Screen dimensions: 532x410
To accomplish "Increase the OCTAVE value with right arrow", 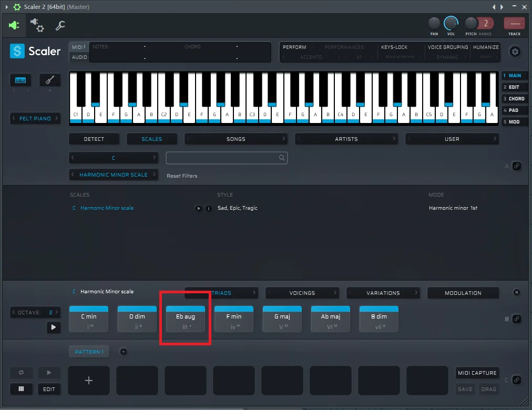I will [x=57, y=312].
